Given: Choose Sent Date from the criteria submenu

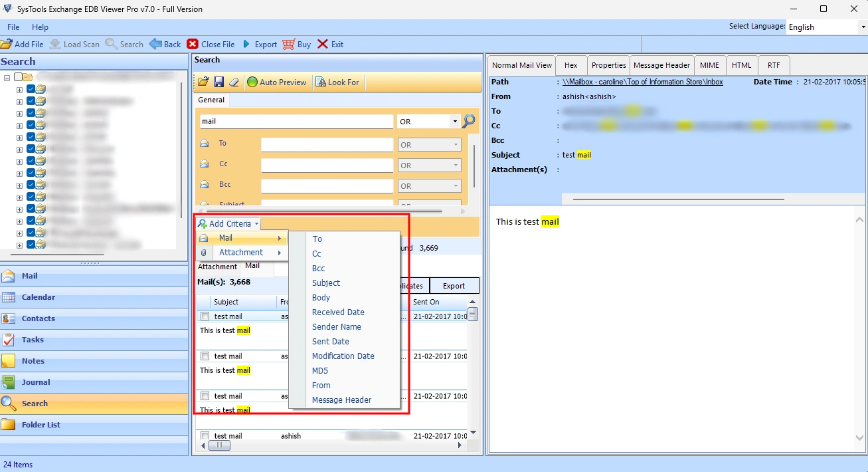Looking at the screenshot, I should click(x=345, y=342).
